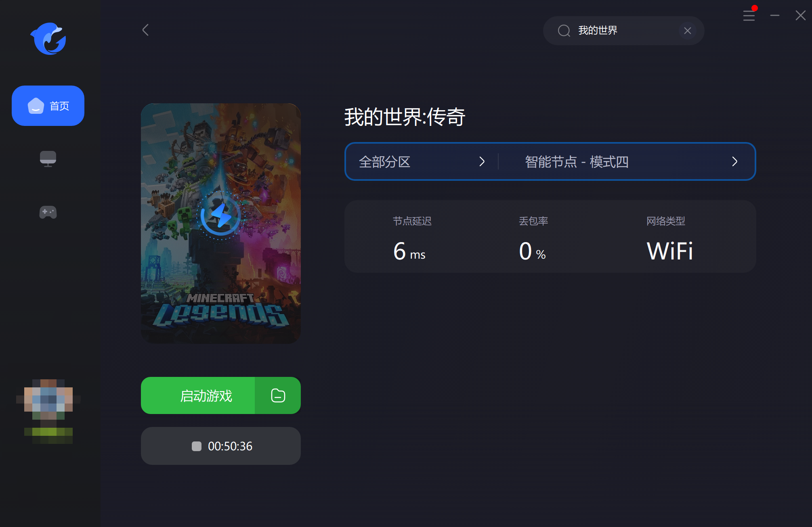
Task: Minimize the accelerator window
Action: point(775,15)
